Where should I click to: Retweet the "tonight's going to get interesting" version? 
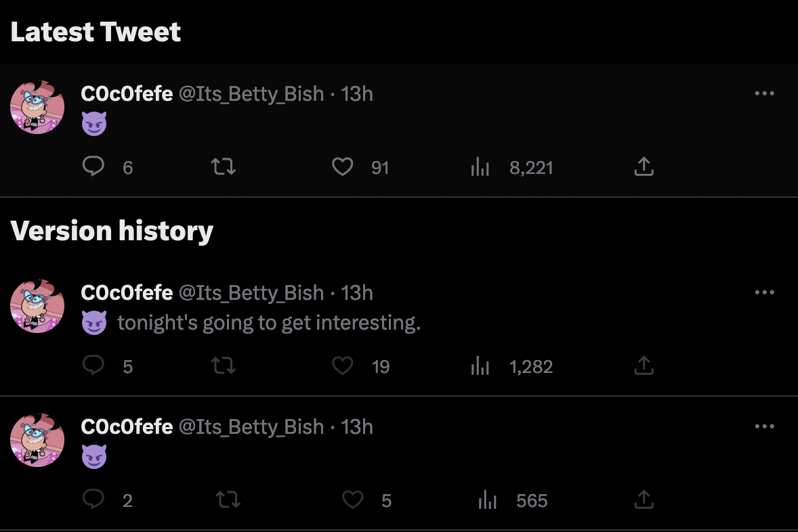[224, 365]
